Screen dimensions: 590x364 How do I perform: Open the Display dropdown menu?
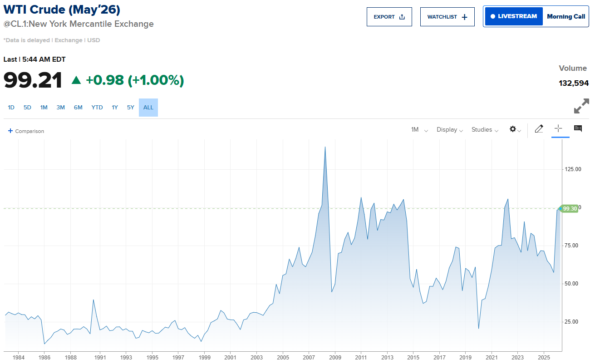(x=449, y=130)
